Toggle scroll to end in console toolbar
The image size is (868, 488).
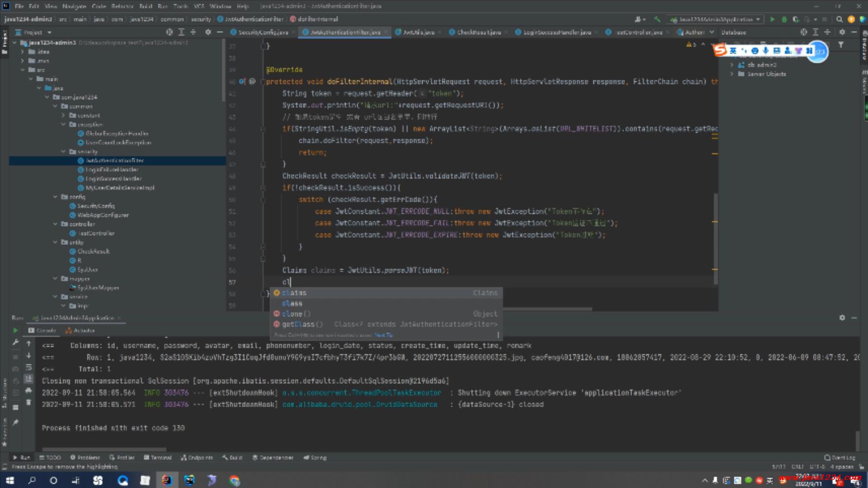pos(28,379)
